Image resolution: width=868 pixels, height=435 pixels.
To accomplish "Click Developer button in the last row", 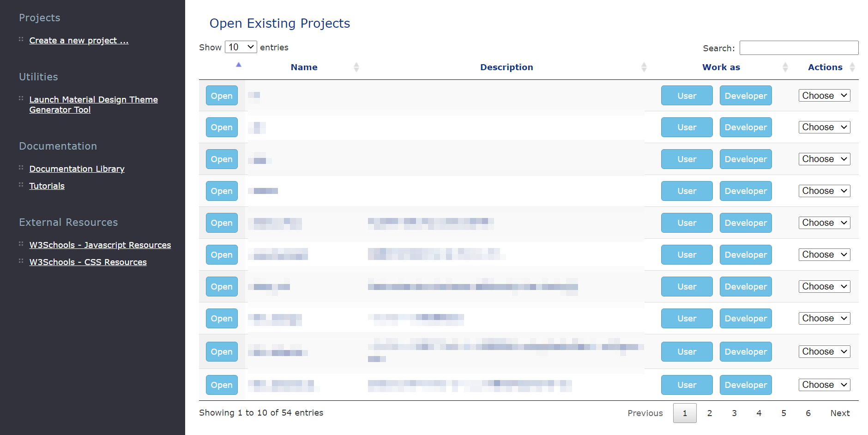I will pyautogui.click(x=745, y=385).
